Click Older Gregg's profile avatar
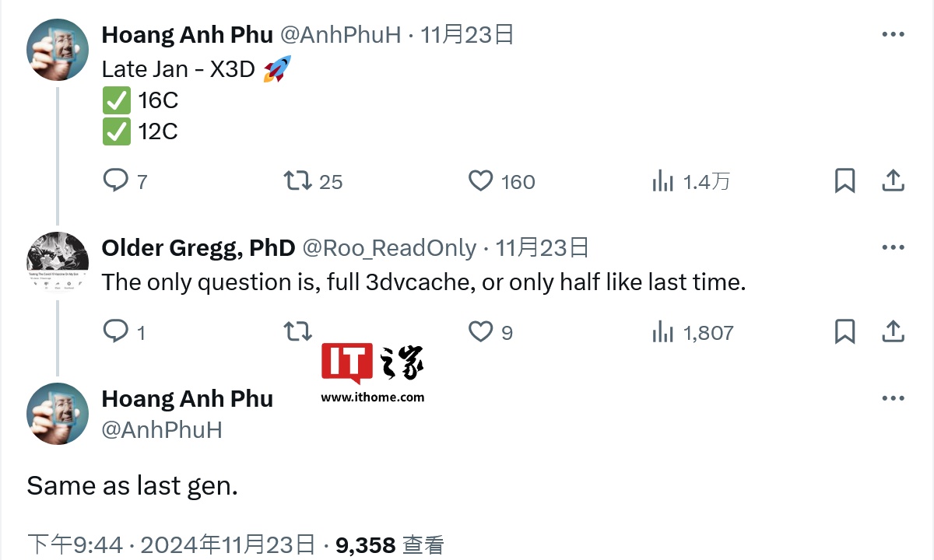 (x=58, y=262)
